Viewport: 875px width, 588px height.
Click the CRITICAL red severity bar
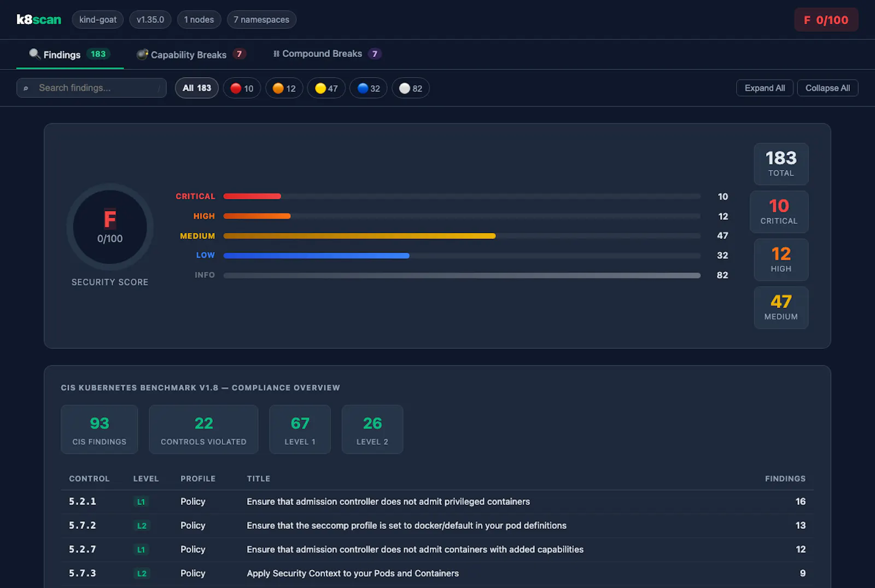[252, 196]
